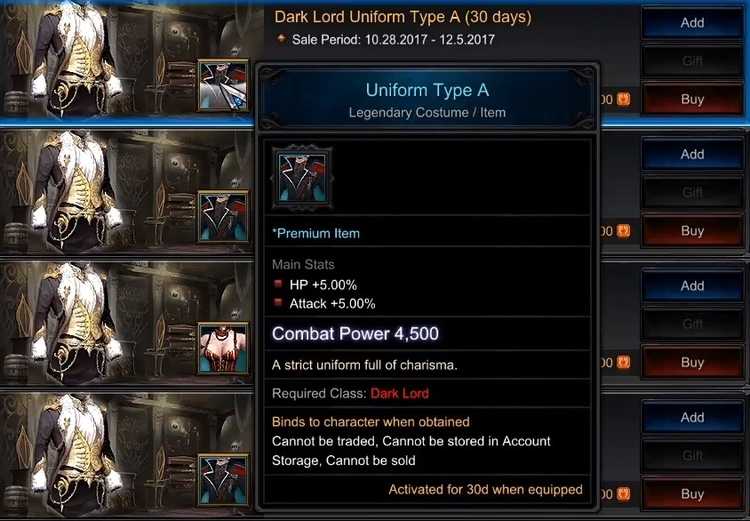The height and width of the screenshot is (521, 750).
Task: Click the first costume preview thumbnail
Action: pyautogui.click(x=127, y=60)
